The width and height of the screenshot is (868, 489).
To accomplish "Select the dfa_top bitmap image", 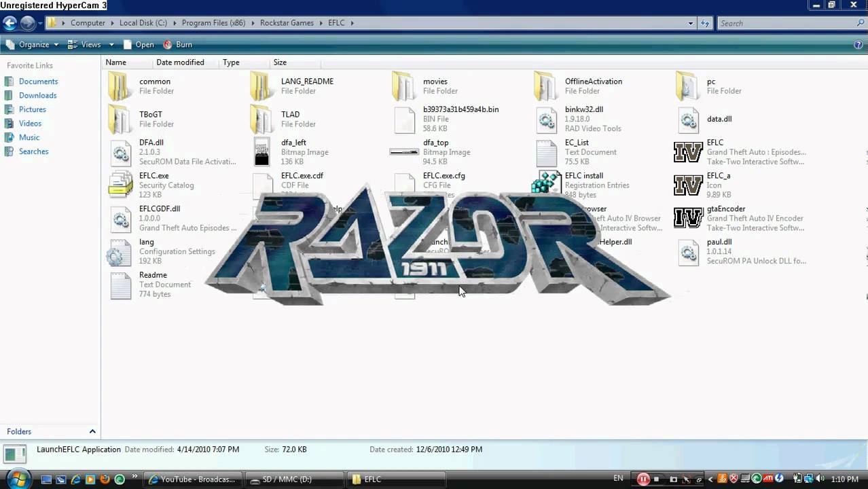I will (431, 153).
